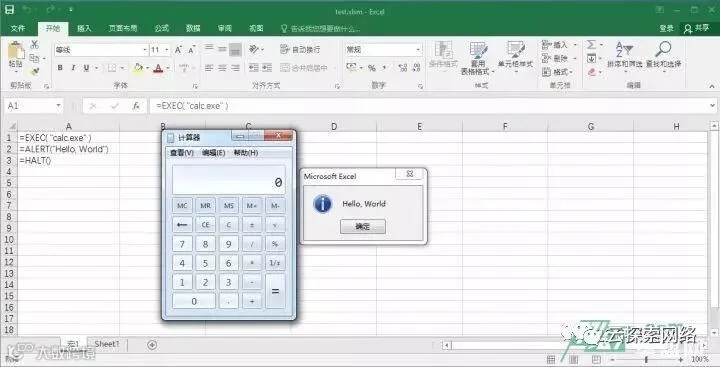Click the center horizontally icon
The height and width of the screenshot is (367, 720).
click(222, 68)
